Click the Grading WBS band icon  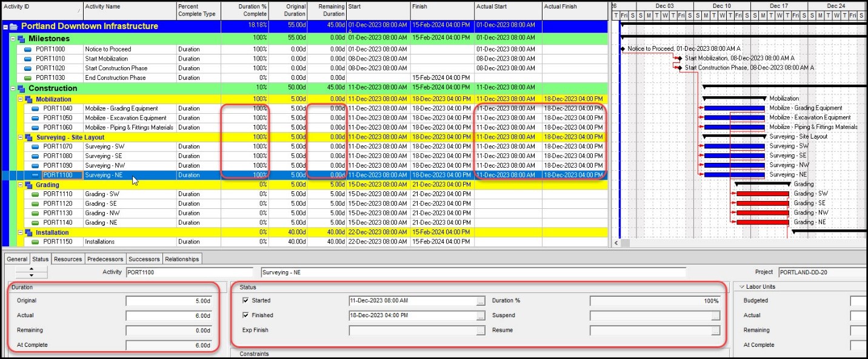coord(28,185)
